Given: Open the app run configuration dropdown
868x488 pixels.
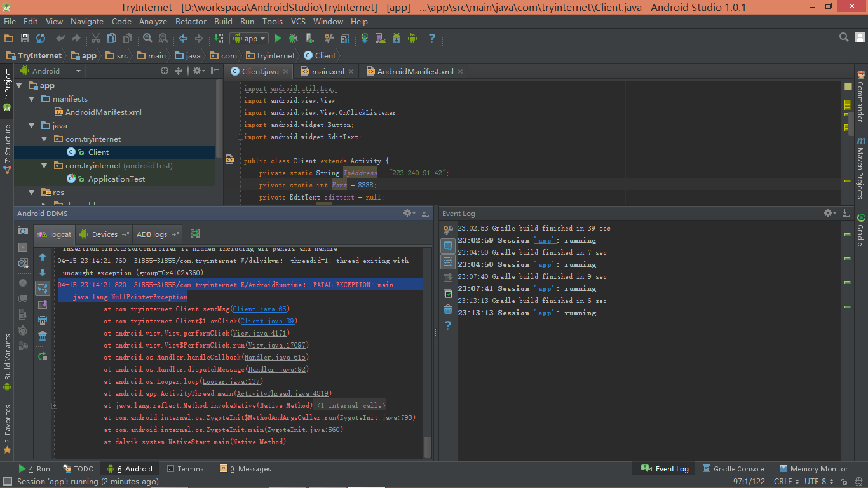Looking at the screenshot, I should point(250,39).
